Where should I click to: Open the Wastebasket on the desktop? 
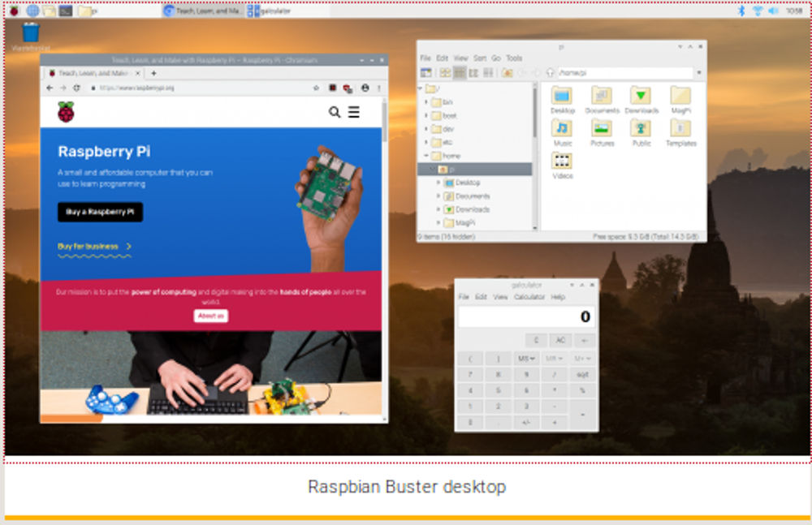pos(31,33)
